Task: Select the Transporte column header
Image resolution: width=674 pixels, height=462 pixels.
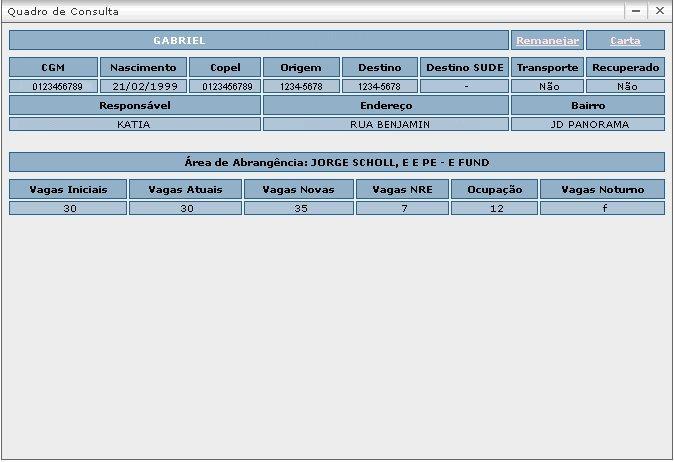Action: tap(547, 67)
